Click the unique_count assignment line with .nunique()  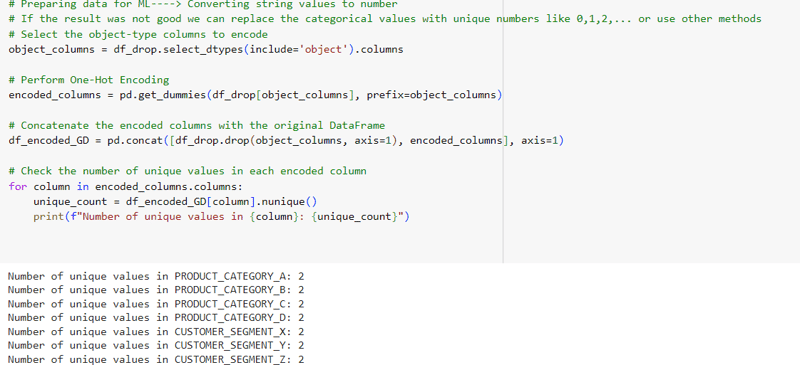(175, 202)
